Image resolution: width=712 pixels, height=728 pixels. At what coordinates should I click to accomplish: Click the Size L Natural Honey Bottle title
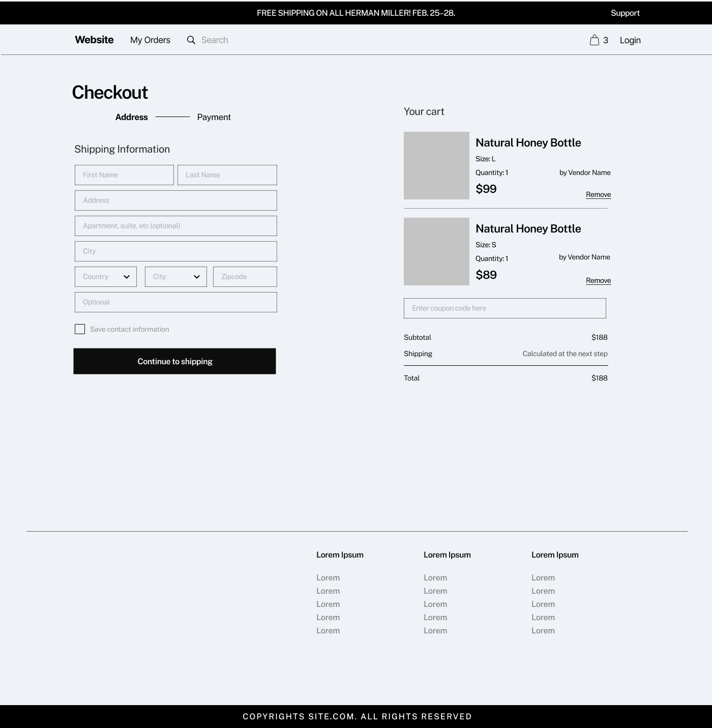point(528,142)
